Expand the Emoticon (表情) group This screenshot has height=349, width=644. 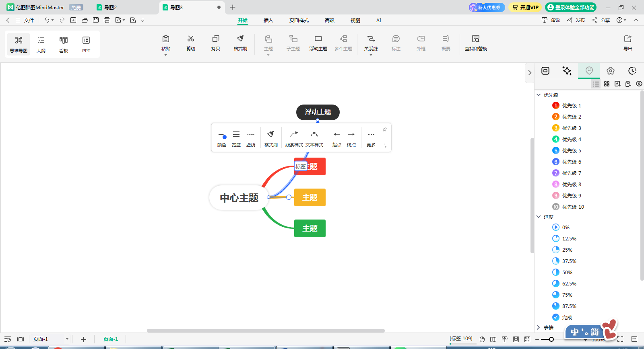click(x=539, y=327)
